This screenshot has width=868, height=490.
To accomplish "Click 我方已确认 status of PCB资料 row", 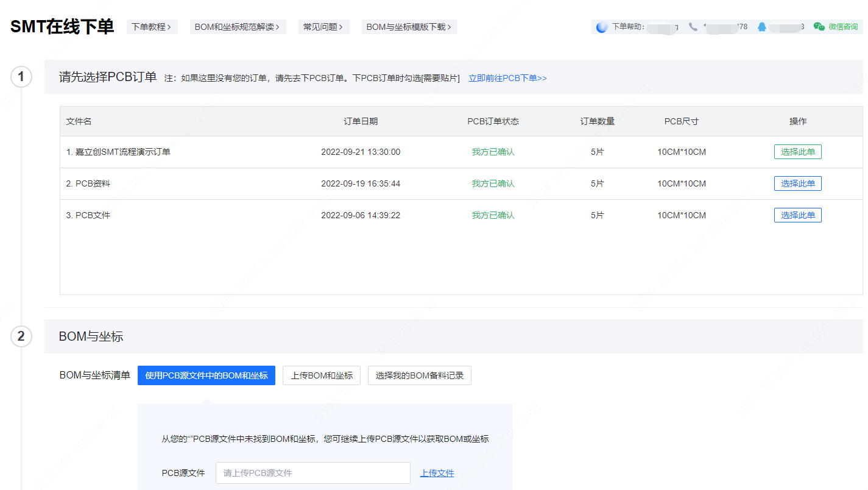I will (493, 183).
